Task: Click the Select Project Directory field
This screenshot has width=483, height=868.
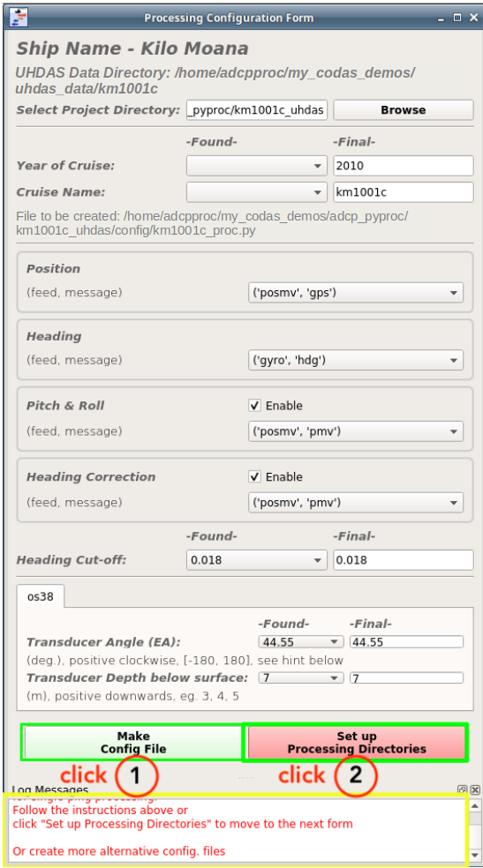Action: click(x=257, y=109)
